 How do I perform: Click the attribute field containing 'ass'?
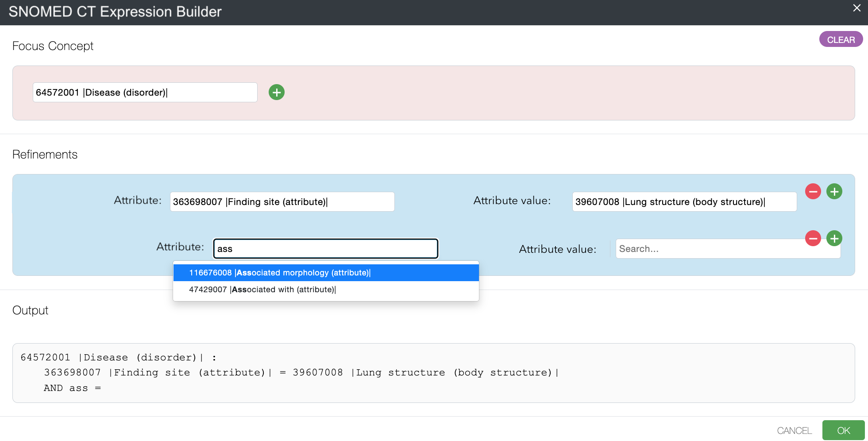click(326, 248)
